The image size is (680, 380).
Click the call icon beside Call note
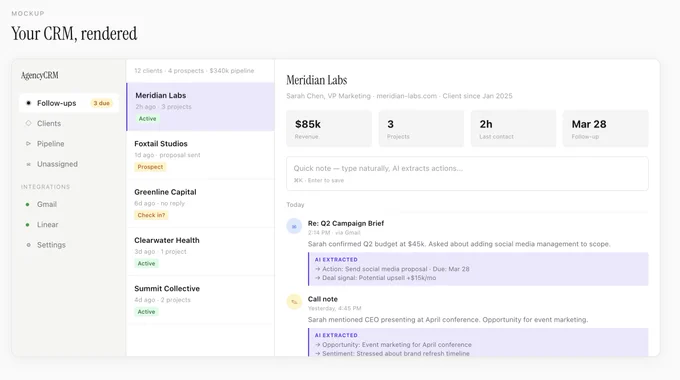pyautogui.click(x=294, y=302)
